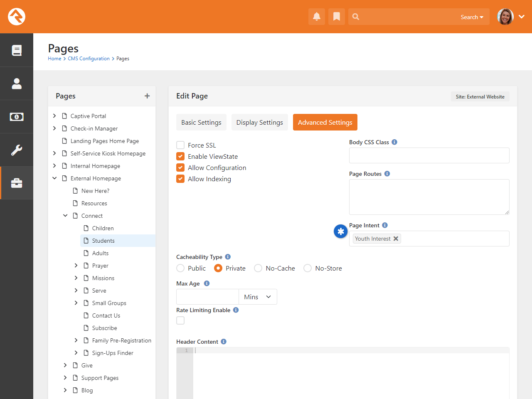Image resolution: width=532 pixels, height=399 pixels.
Task: Click the user avatar photo
Action: click(505, 17)
